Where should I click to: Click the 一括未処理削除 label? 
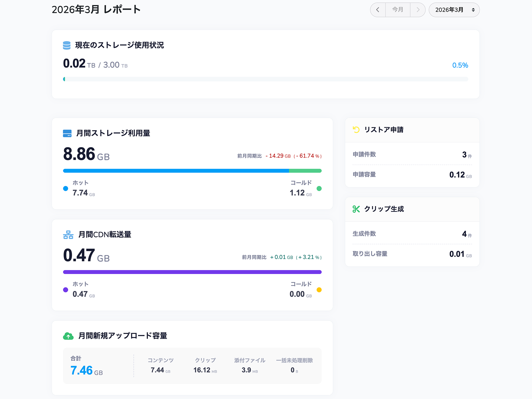[294, 360]
